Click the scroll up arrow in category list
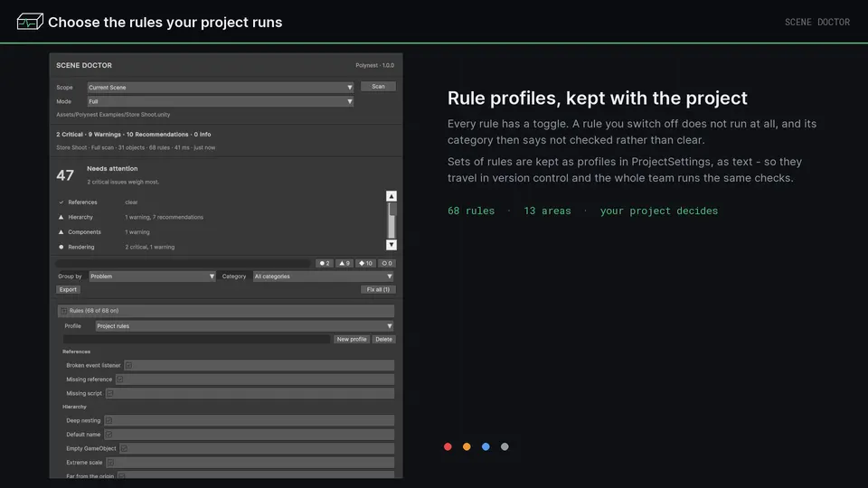 (x=392, y=196)
